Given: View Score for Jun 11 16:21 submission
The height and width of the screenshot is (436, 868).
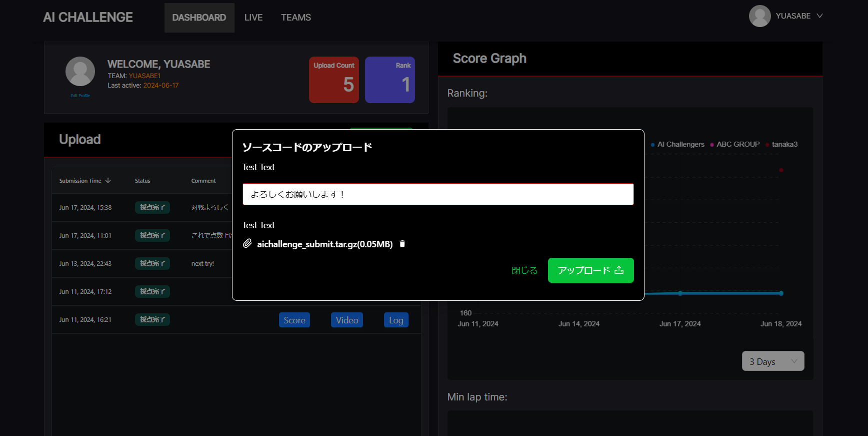Looking at the screenshot, I should click(294, 320).
